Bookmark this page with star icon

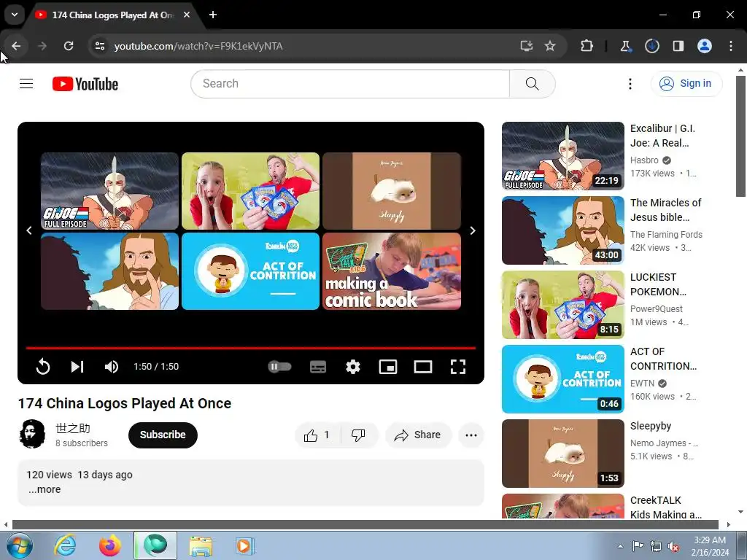[550, 46]
